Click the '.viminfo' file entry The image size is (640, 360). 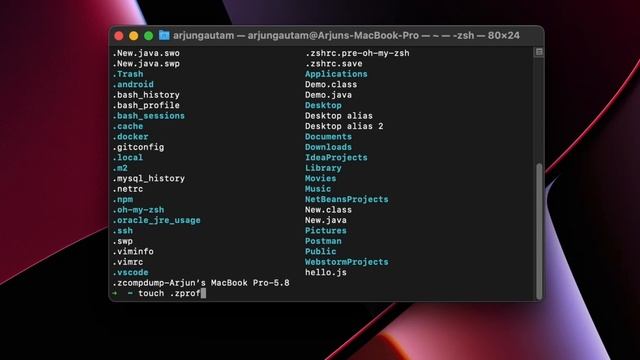pyautogui.click(x=133, y=251)
